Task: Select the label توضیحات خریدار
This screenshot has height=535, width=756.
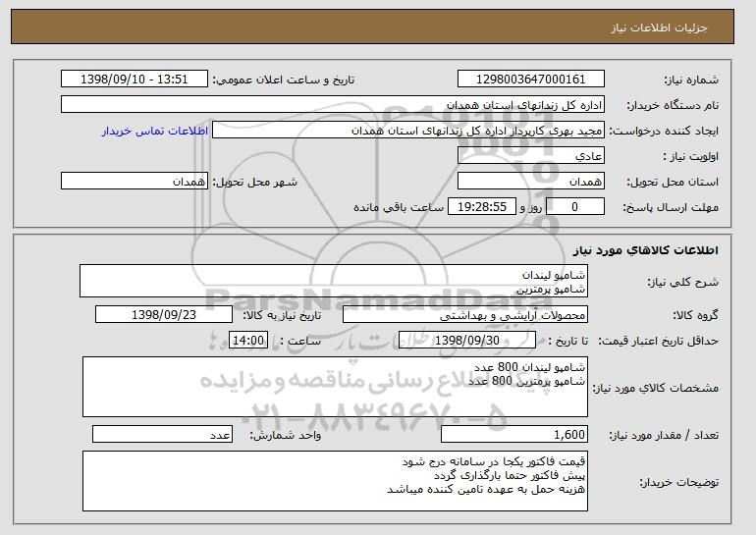Action: [x=678, y=482]
